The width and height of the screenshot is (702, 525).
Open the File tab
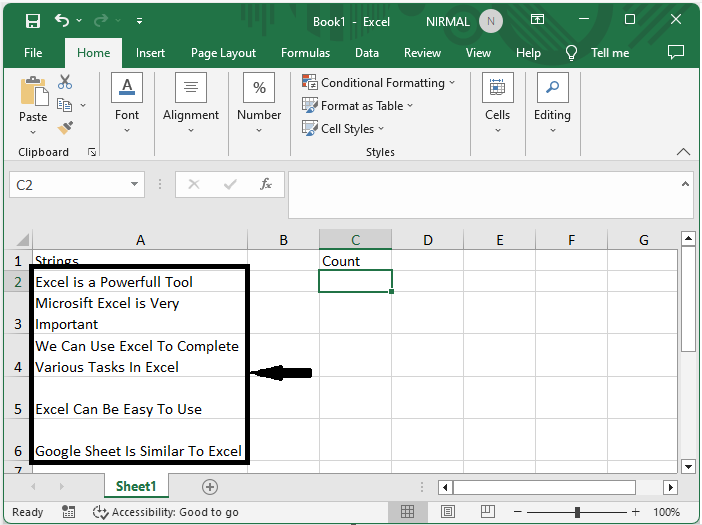click(33, 53)
